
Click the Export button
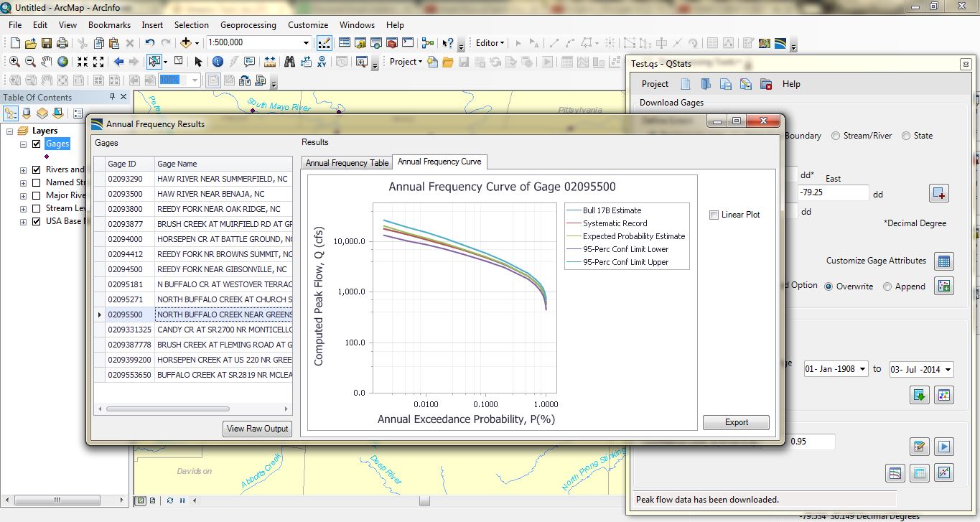tap(736, 422)
